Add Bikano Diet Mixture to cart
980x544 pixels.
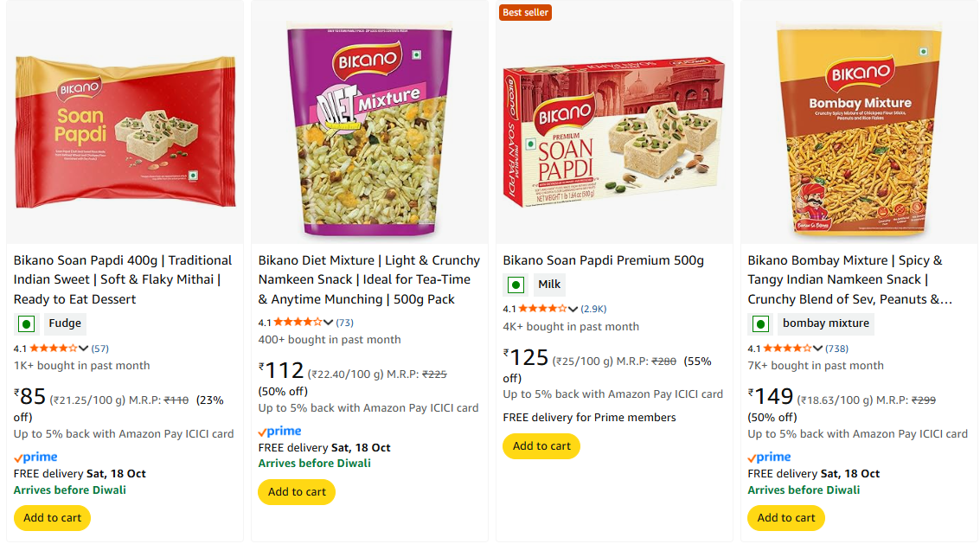[297, 492]
